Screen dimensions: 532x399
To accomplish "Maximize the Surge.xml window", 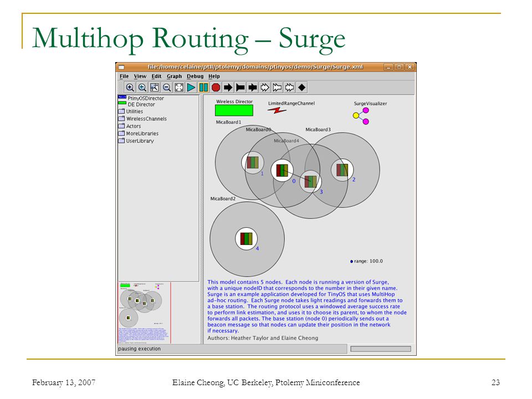I will (x=400, y=67).
